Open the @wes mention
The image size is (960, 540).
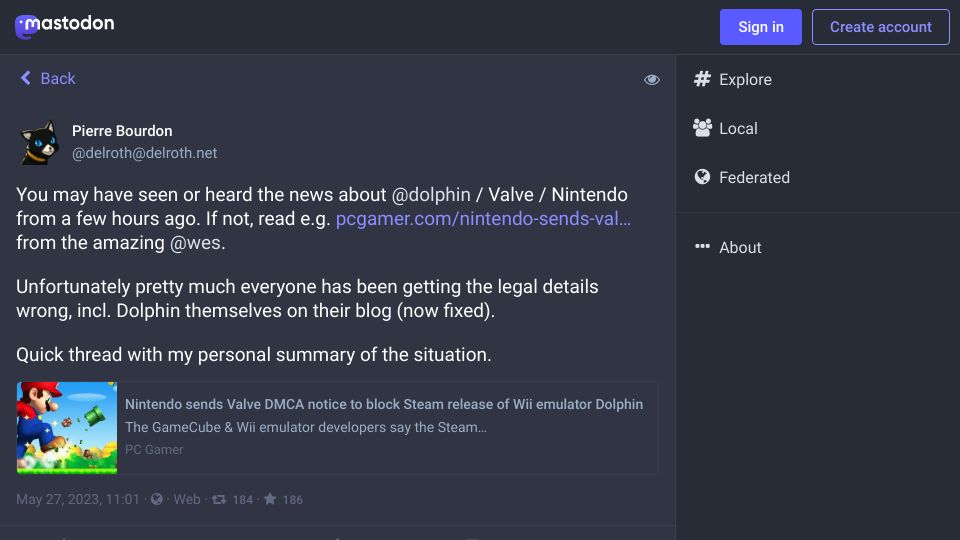click(195, 242)
